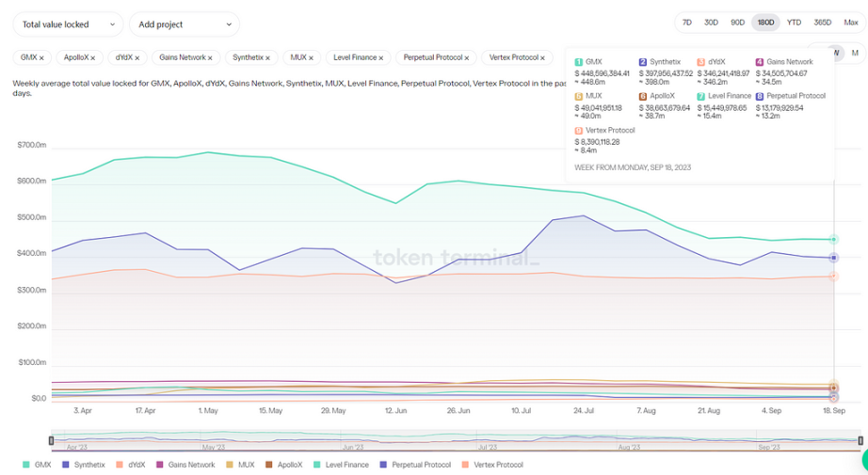
Task: Toggle Vertex Protocol series in bottom legend
Action: click(x=492, y=465)
